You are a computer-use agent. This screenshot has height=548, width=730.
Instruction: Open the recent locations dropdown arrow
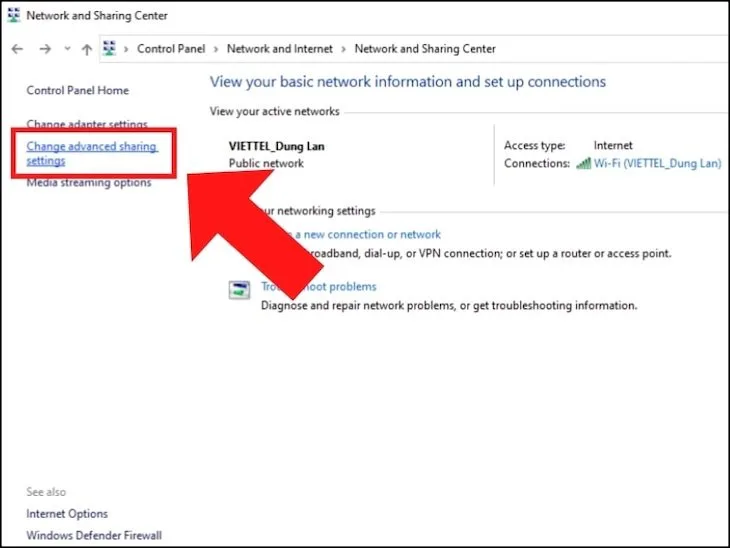pyautogui.click(x=68, y=48)
